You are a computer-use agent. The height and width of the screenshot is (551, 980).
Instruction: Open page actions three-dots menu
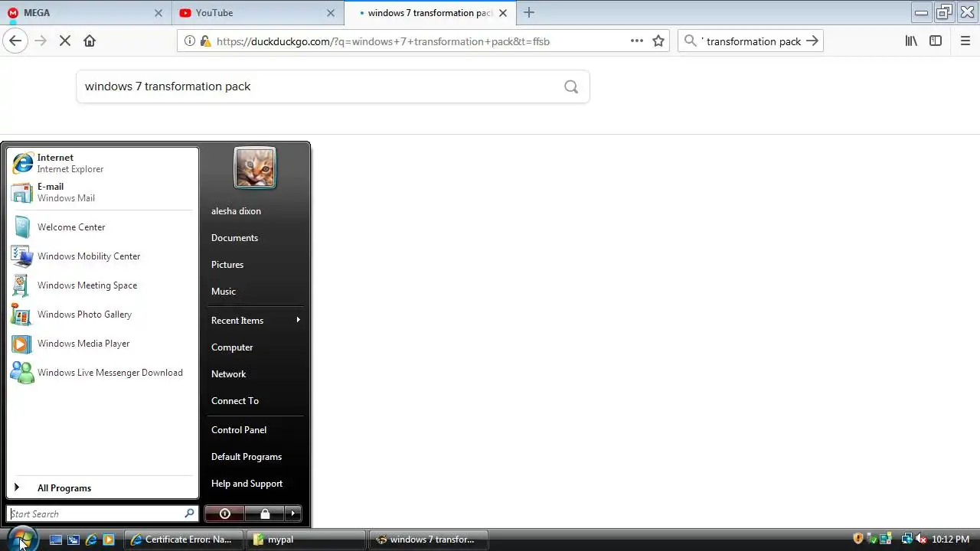(x=637, y=41)
